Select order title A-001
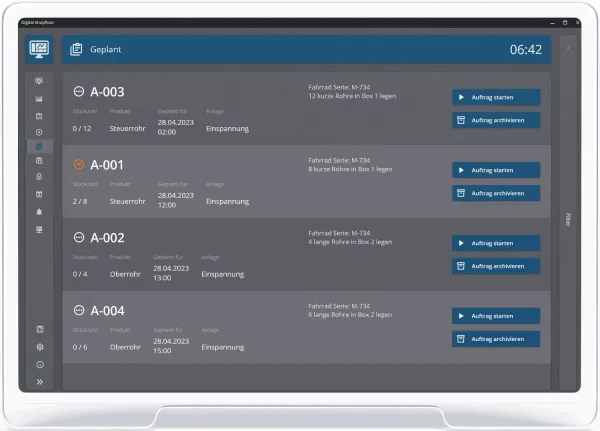The height and width of the screenshot is (431, 600). tap(107, 165)
